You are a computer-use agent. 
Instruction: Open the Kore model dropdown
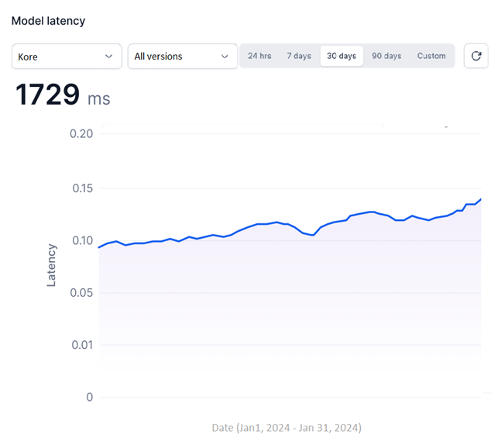coord(67,57)
